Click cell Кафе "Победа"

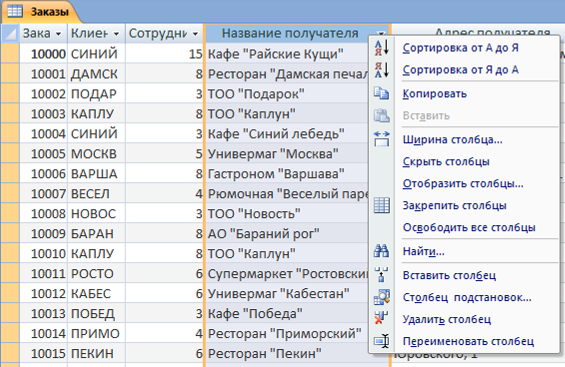[x=287, y=313]
